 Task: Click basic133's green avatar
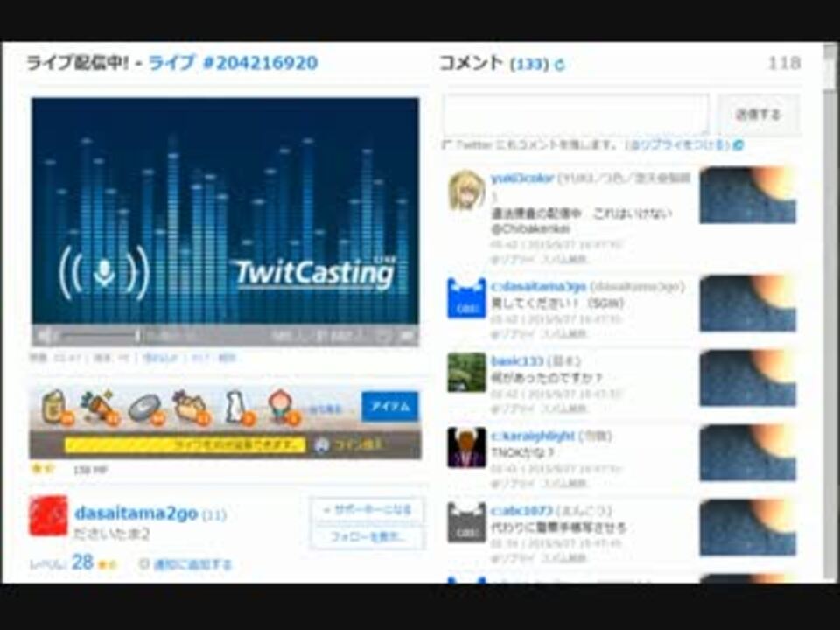466,373
